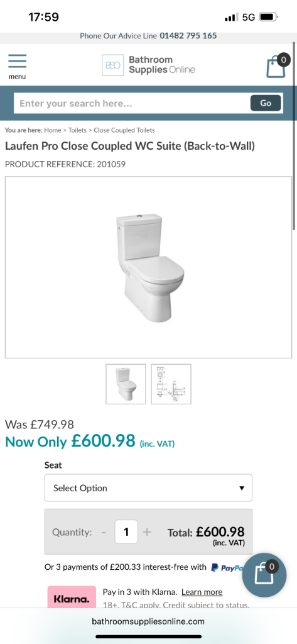Screen dimensions: 297x644
Task: Open the shopping basket icon in header
Action: pyautogui.click(x=278, y=65)
